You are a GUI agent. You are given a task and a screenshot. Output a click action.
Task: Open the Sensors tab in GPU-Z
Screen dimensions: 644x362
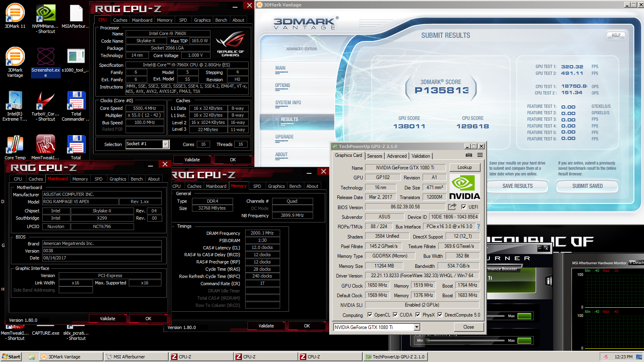(x=374, y=156)
